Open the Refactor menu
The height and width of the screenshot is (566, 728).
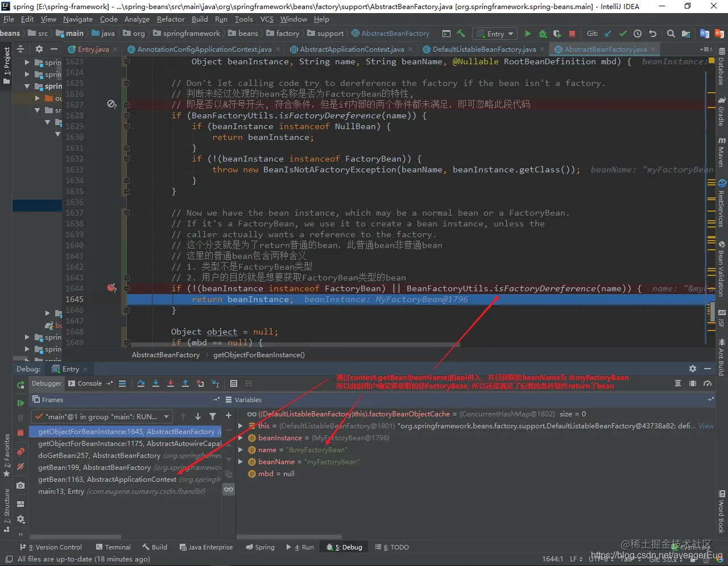click(171, 19)
